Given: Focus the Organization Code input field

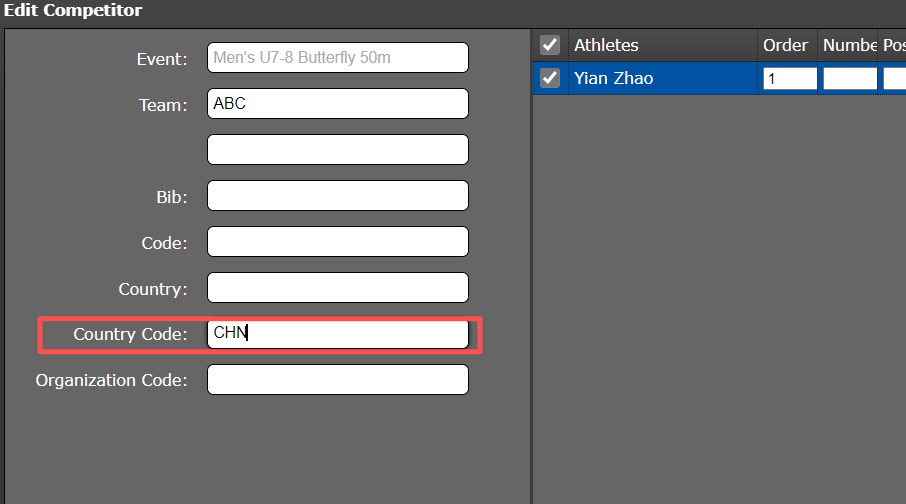Looking at the screenshot, I should (x=337, y=380).
